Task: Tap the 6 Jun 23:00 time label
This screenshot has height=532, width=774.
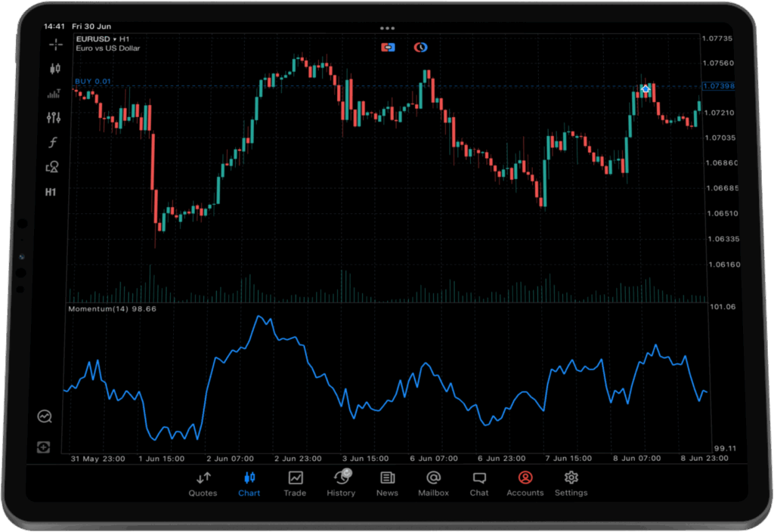Action: click(502, 459)
